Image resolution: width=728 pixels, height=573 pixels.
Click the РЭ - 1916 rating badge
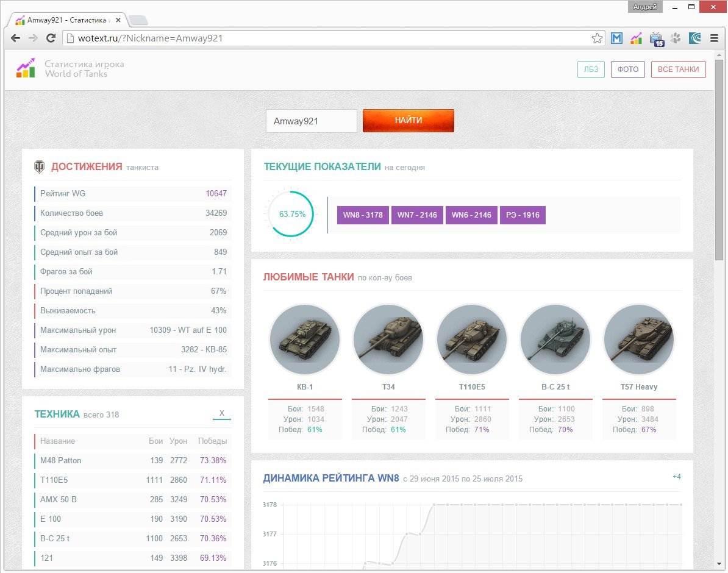(523, 215)
